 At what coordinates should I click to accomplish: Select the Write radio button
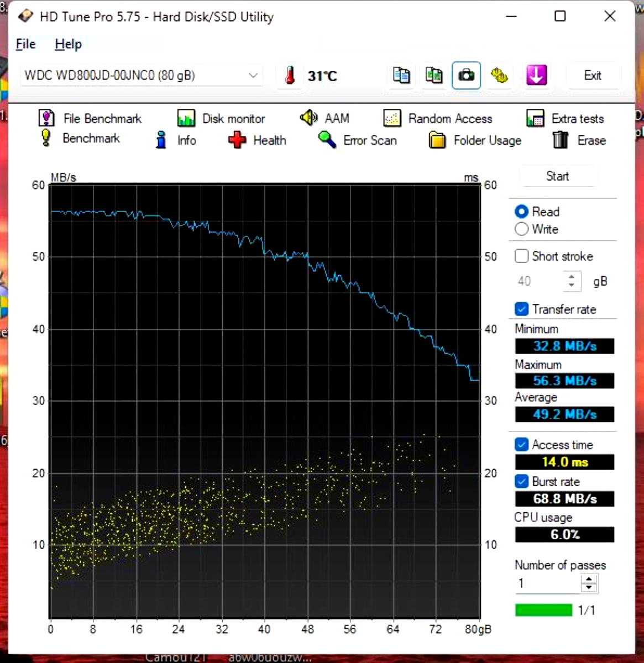point(521,229)
